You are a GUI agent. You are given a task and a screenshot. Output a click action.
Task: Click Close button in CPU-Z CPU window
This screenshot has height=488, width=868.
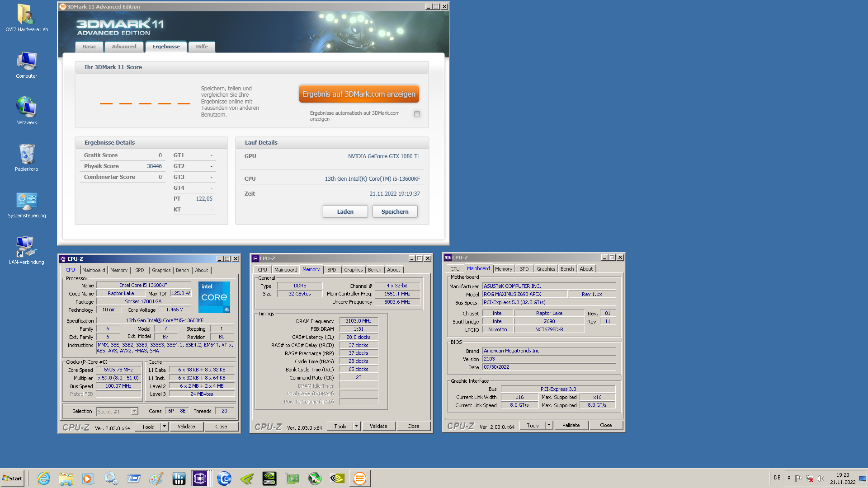[221, 427]
